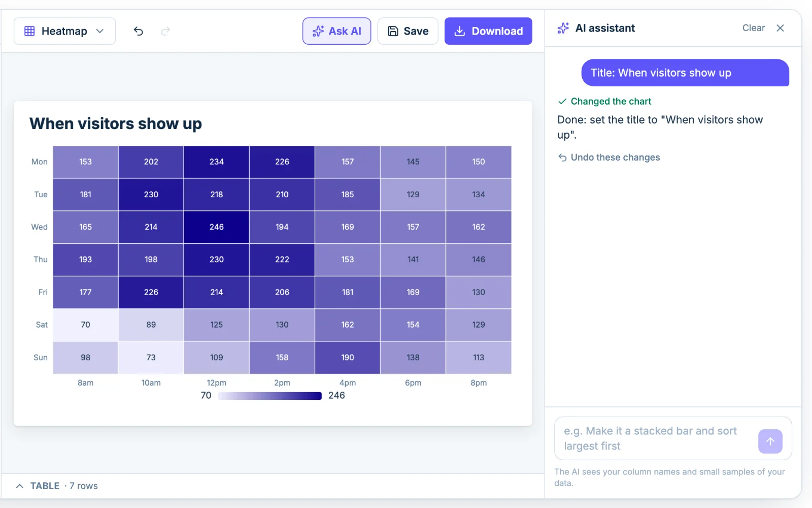Close the AI assistant panel
This screenshot has width=812, height=508.
tap(780, 28)
